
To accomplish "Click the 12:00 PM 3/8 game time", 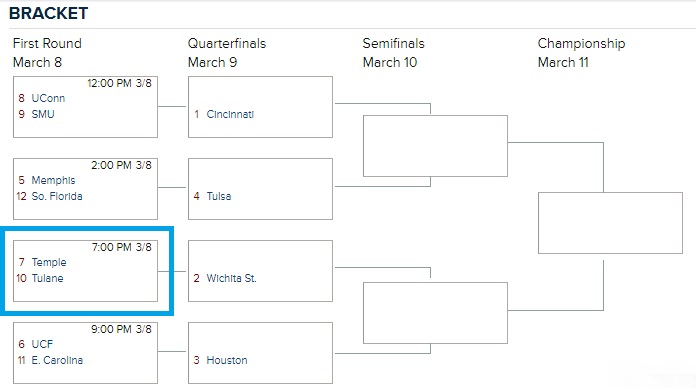I will click(x=119, y=83).
